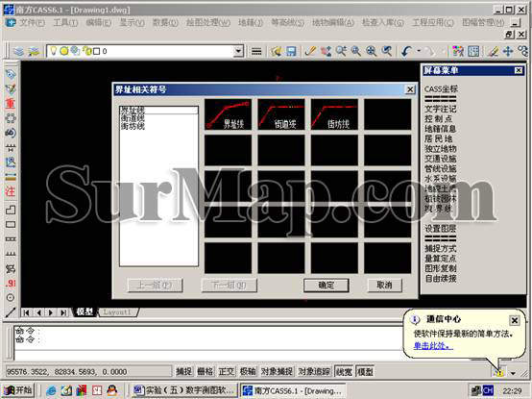
Task: Pick the 街坊线 symbol thumbnail
Action: pos(334,114)
